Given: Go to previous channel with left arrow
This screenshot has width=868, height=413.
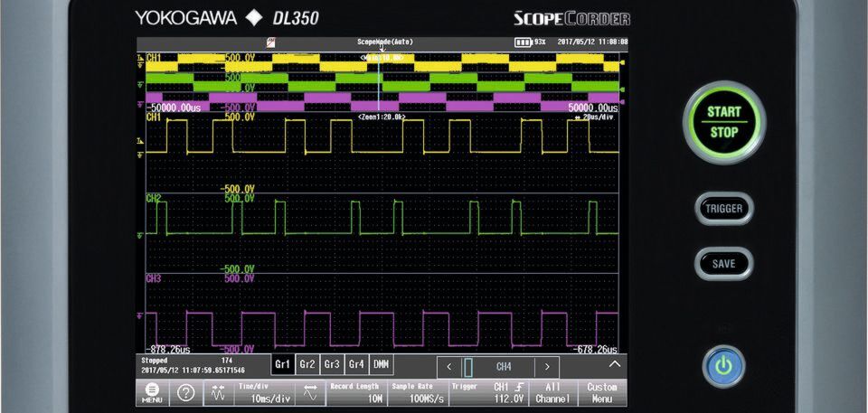Looking at the screenshot, I should point(449,367).
